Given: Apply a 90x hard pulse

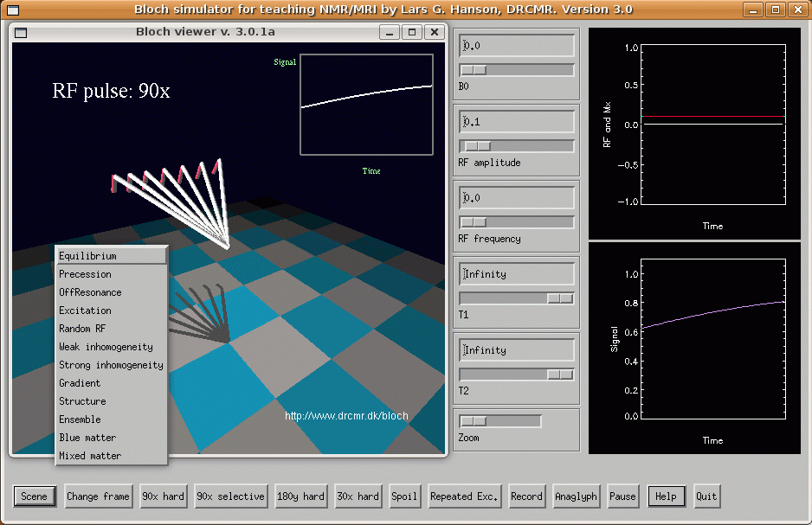Looking at the screenshot, I should (x=163, y=496).
